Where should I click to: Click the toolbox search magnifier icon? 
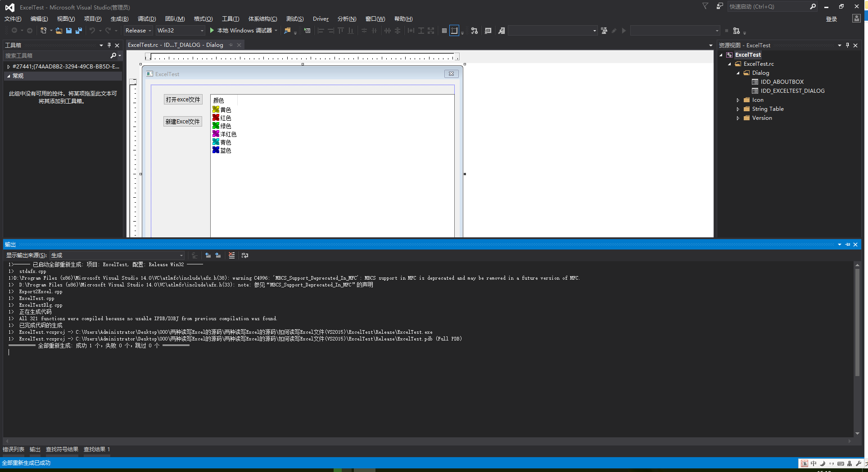pos(113,55)
